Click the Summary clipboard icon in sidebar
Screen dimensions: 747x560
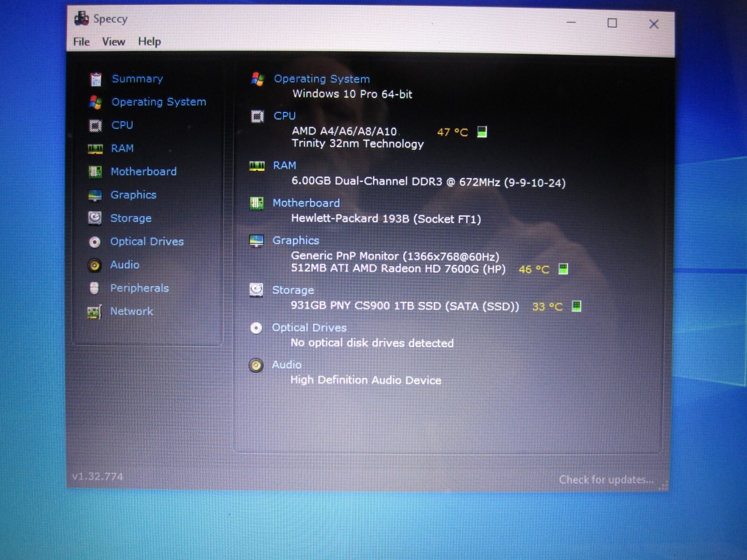click(96, 79)
